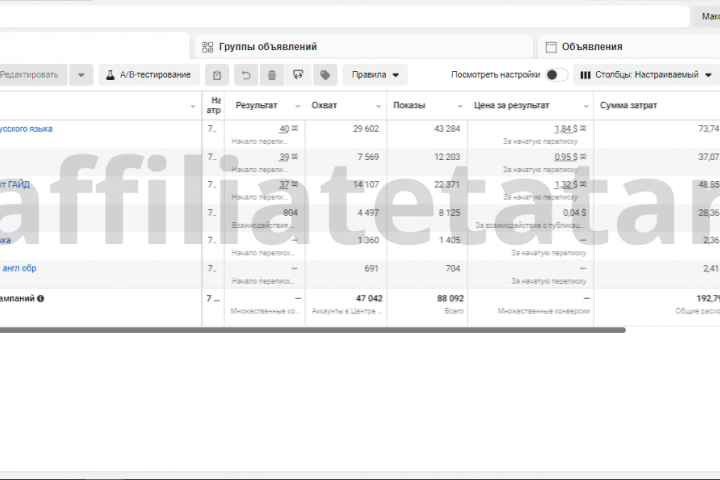
Task: Open the Столбцы: Настраиваемый dropdown
Action: click(x=647, y=75)
